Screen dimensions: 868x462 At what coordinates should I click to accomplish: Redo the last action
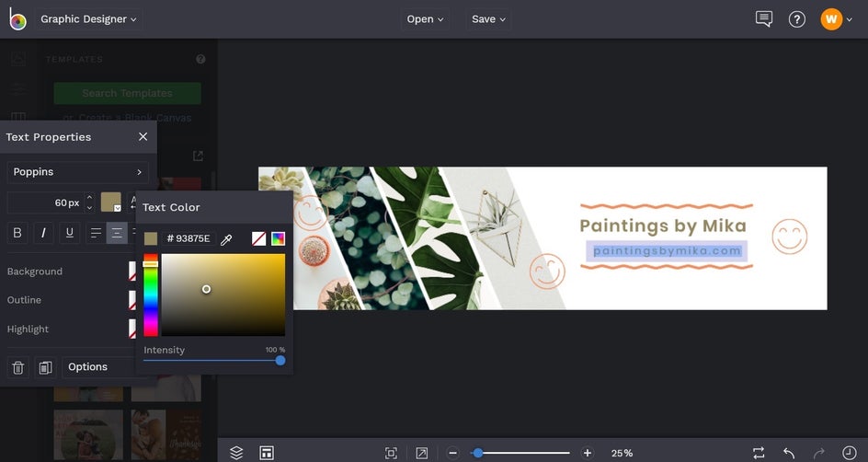click(818, 453)
